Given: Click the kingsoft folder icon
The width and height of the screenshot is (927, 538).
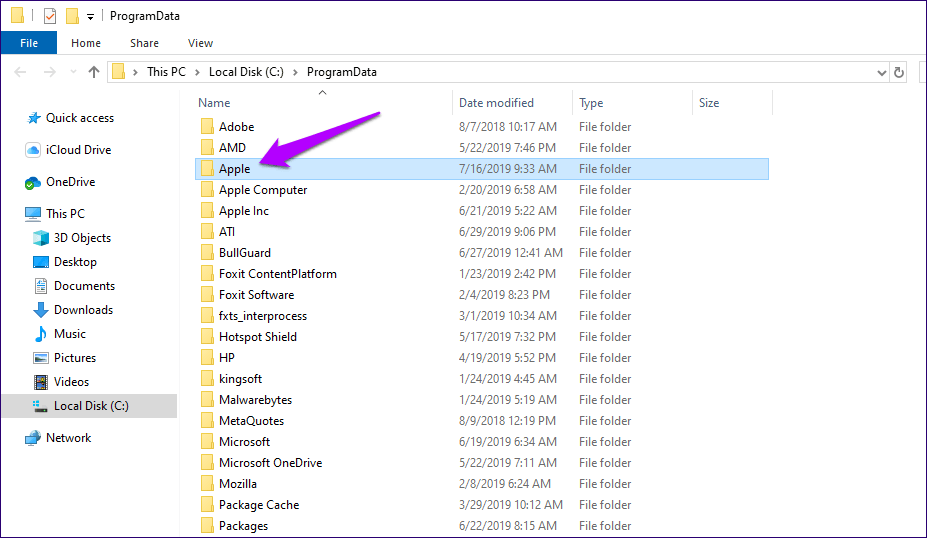Looking at the screenshot, I should pyautogui.click(x=207, y=379).
